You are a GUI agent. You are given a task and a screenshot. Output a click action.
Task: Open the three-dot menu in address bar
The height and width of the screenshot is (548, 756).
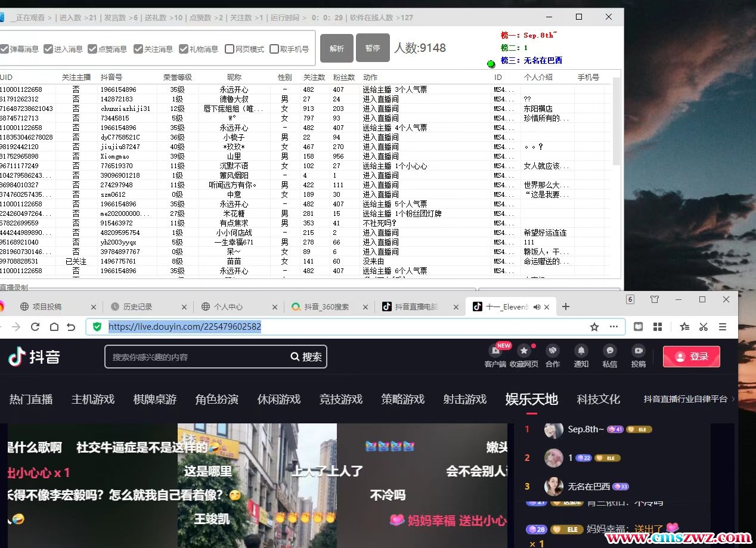(614, 327)
